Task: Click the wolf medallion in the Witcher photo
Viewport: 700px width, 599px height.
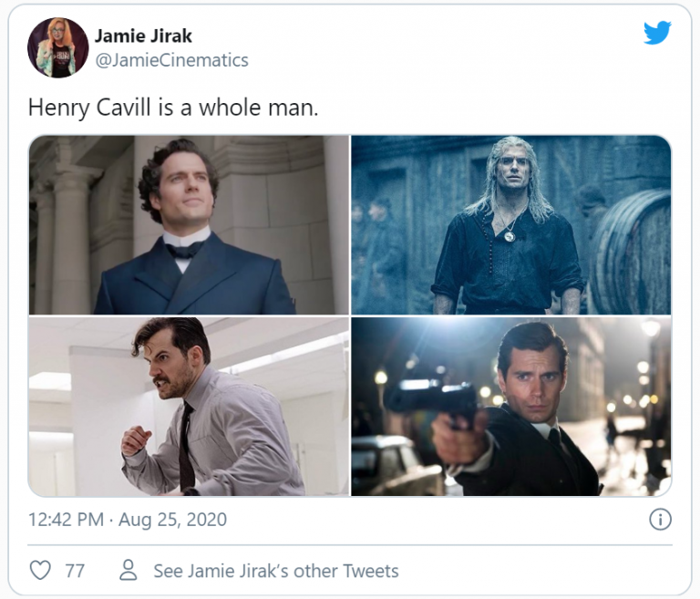Action: [x=510, y=235]
